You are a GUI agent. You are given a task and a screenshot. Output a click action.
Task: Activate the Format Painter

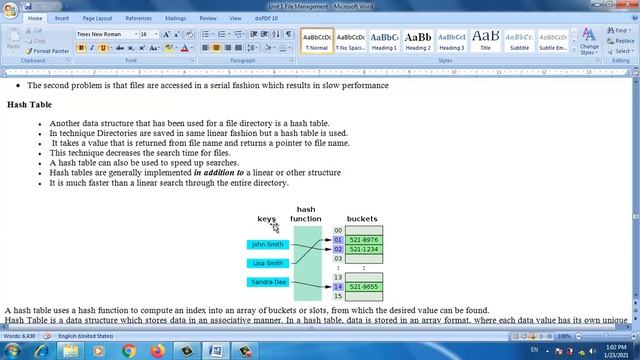tap(47, 51)
